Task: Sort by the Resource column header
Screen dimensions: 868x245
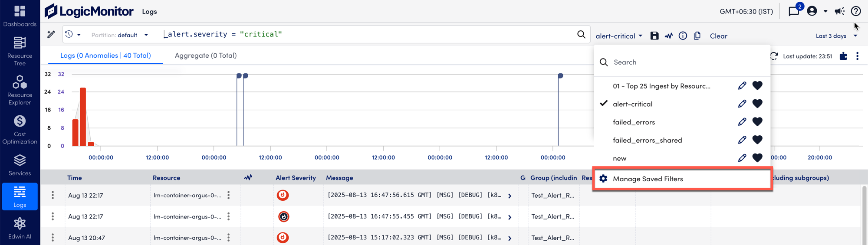Action: 166,177
